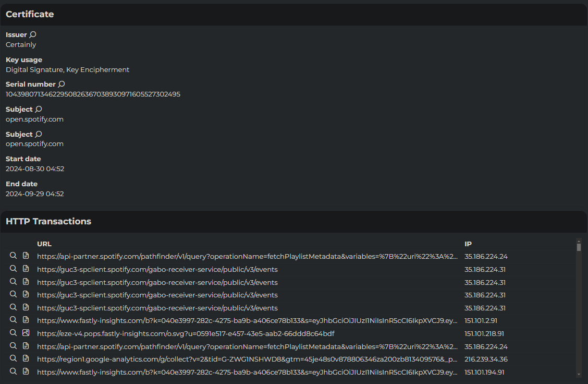Open the region1.google-analytics.com collect URL

click(247, 359)
